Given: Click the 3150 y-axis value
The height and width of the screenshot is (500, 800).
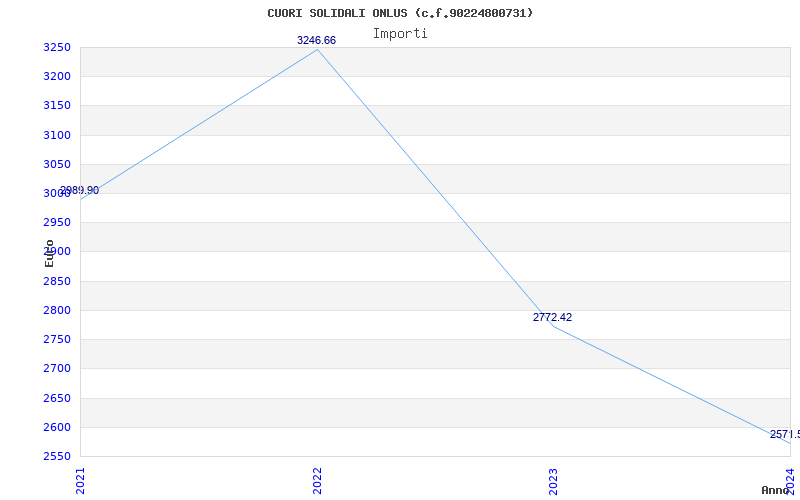Looking at the screenshot, I should (x=57, y=106).
